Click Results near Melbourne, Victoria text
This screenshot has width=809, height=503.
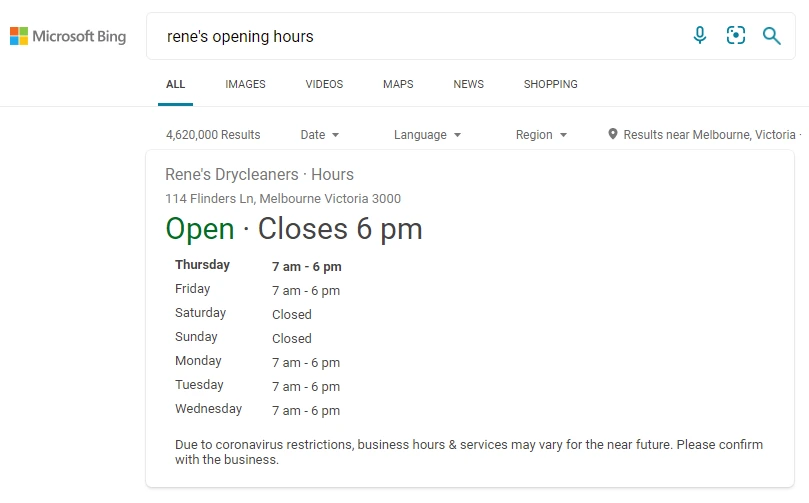pyautogui.click(x=709, y=135)
